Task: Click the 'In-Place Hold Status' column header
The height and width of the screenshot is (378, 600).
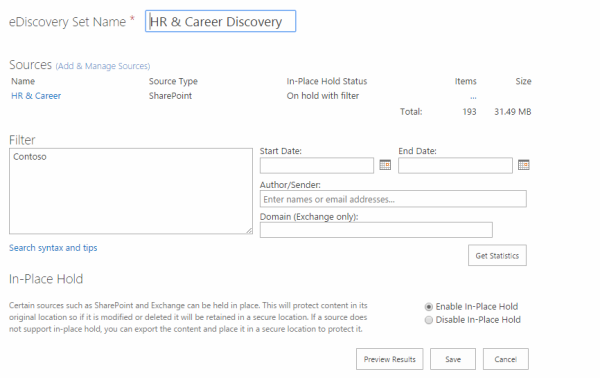Action: pos(327,81)
